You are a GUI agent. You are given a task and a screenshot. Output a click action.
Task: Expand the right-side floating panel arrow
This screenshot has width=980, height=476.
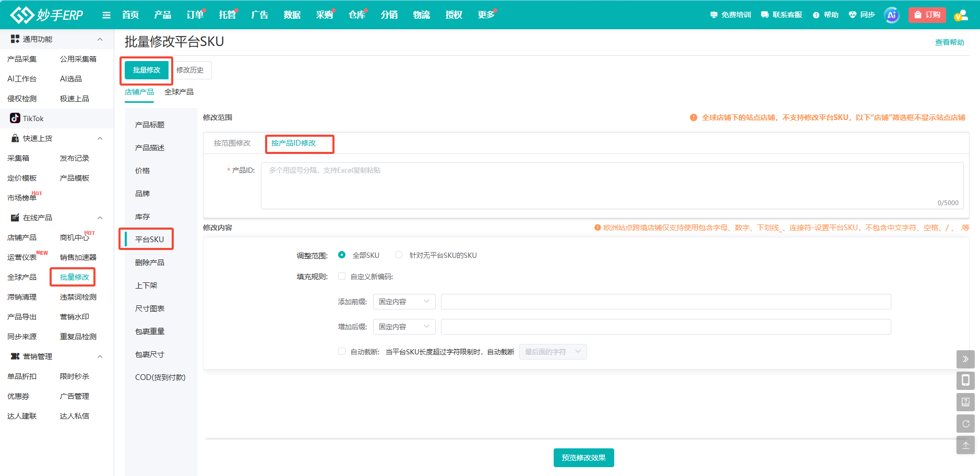point(965,359)
